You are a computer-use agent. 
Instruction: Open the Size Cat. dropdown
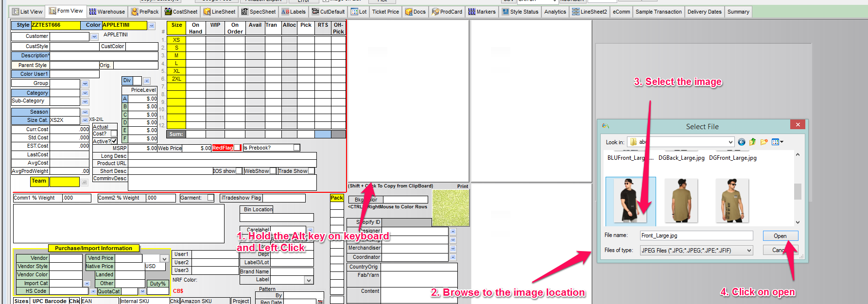(85, 120)
